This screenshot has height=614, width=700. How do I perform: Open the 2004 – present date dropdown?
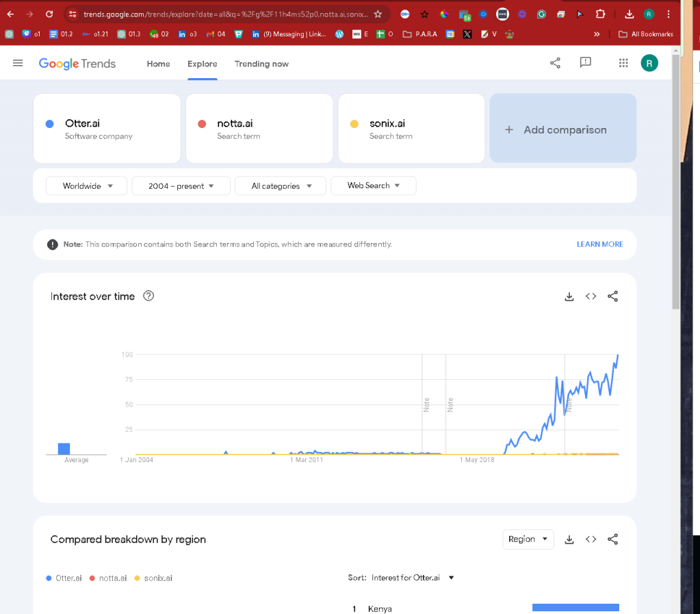(x=181, y=186)
